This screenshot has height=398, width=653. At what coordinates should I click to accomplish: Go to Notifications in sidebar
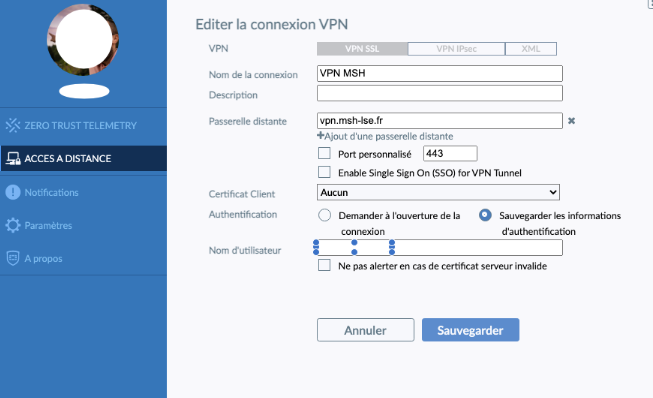tap(83, 192)
